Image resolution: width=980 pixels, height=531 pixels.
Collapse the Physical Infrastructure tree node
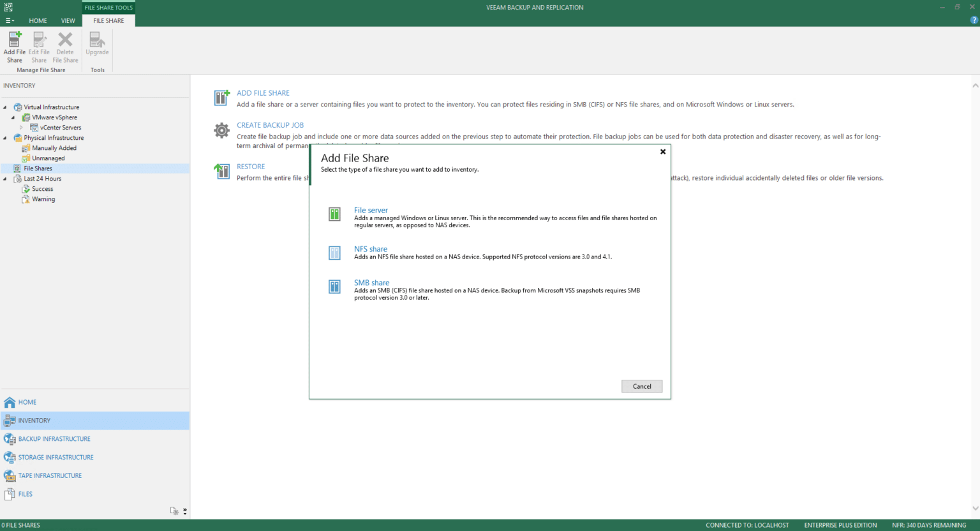click(5, 138)
